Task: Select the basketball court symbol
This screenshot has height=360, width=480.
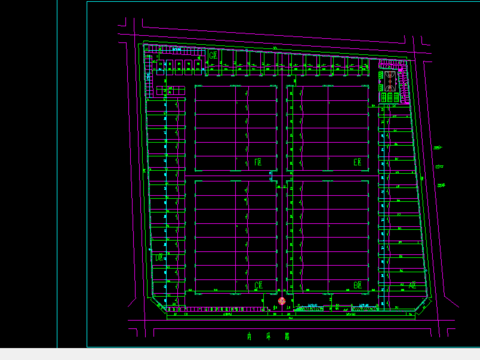Action: [x=390, y=81]
